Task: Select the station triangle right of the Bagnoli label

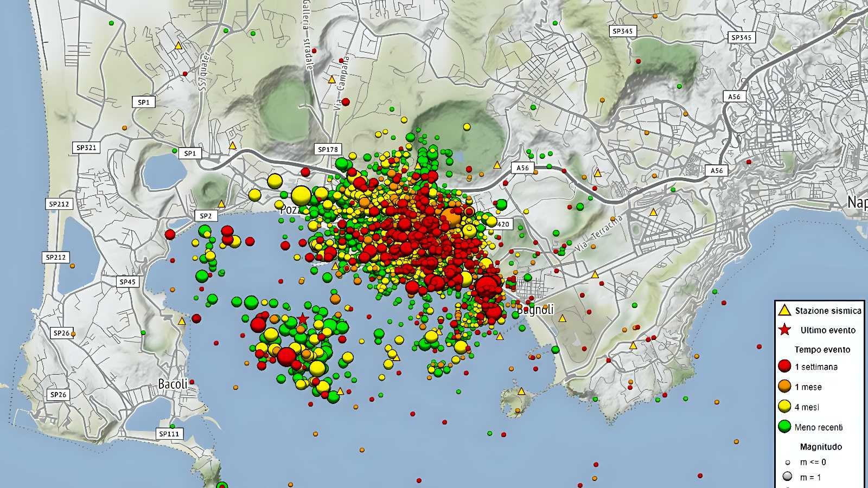Action: [563, 318]
